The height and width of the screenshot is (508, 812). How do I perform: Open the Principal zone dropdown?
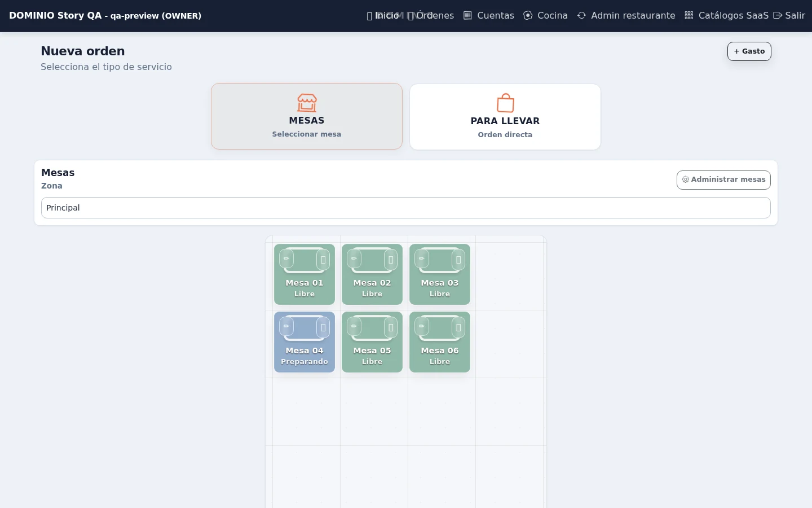coord(406,208)
